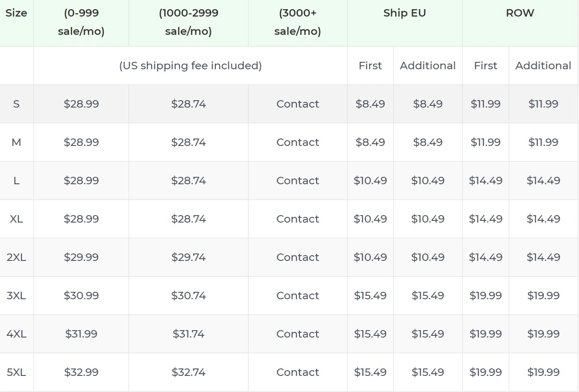Select the (3000+ sale/mo) header cell
The image size is (579, 392).
[297, 22]
